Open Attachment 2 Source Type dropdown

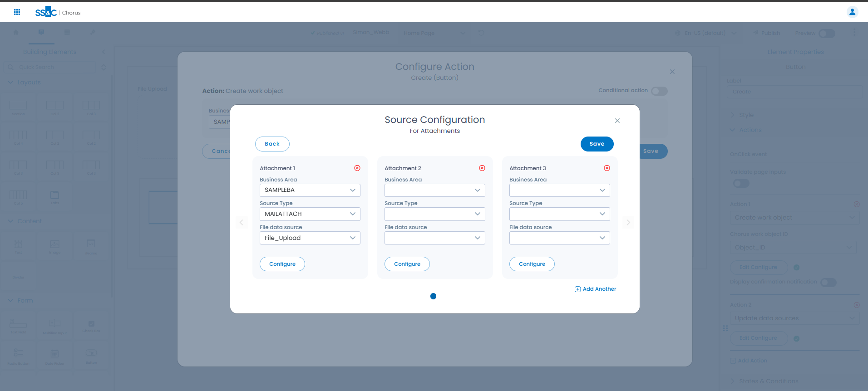(435, 214)
